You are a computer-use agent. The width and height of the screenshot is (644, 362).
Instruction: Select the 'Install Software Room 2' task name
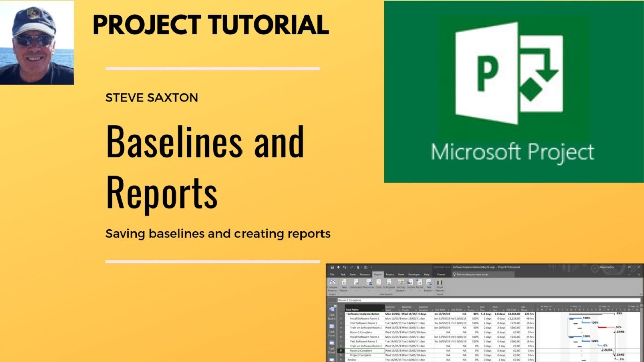click(x=365, y=337)
